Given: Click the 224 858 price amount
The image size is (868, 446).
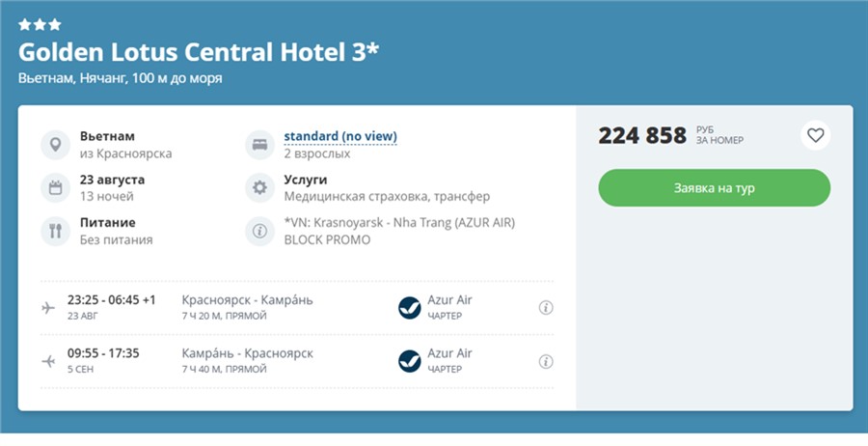Looking at the screenshot, I should [642, 135].
